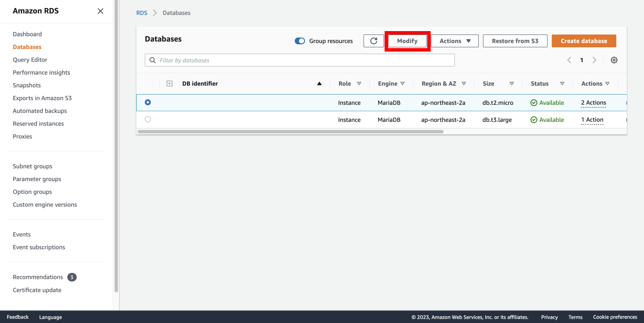Go to previous page arrow

click(569, 60)
